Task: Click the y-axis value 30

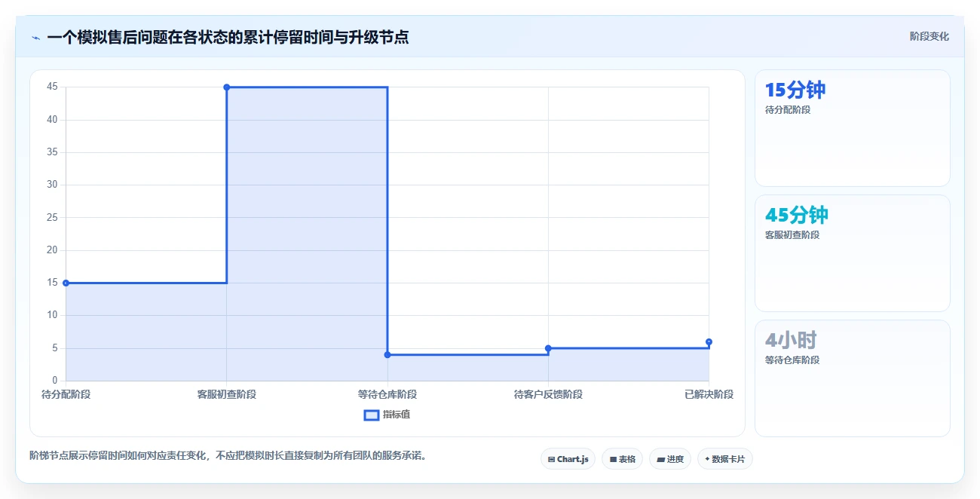Action: 52,185
